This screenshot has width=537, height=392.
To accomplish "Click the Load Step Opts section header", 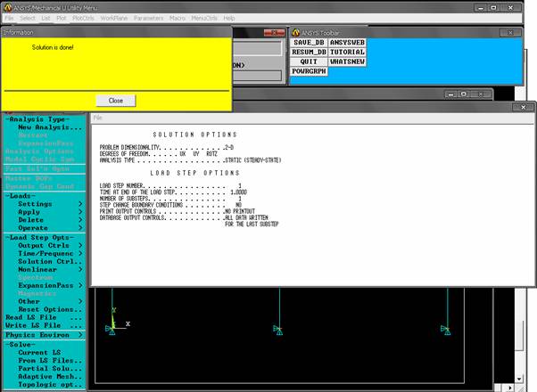I will tap(40, 237).
